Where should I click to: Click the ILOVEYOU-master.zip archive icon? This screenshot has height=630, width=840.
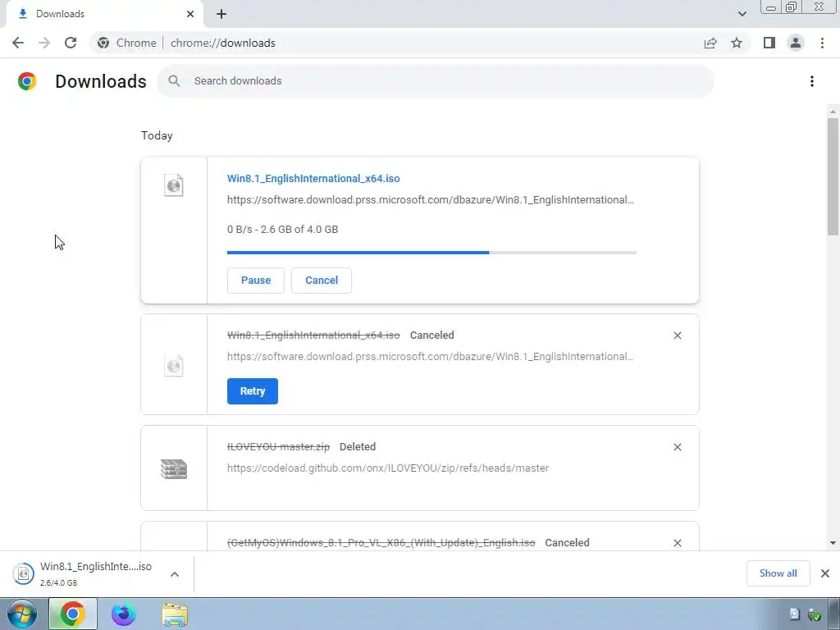[x=174, y=468]
